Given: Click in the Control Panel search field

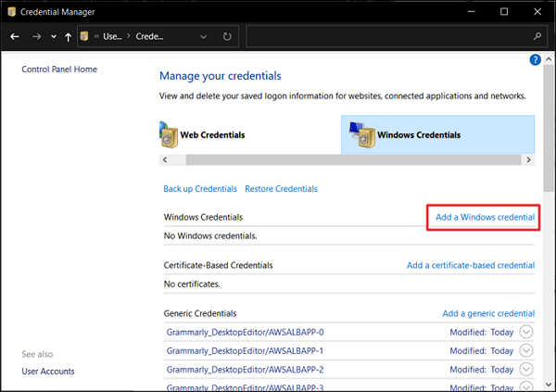Looking at the screenshot, I should click(x=389, y=37).
